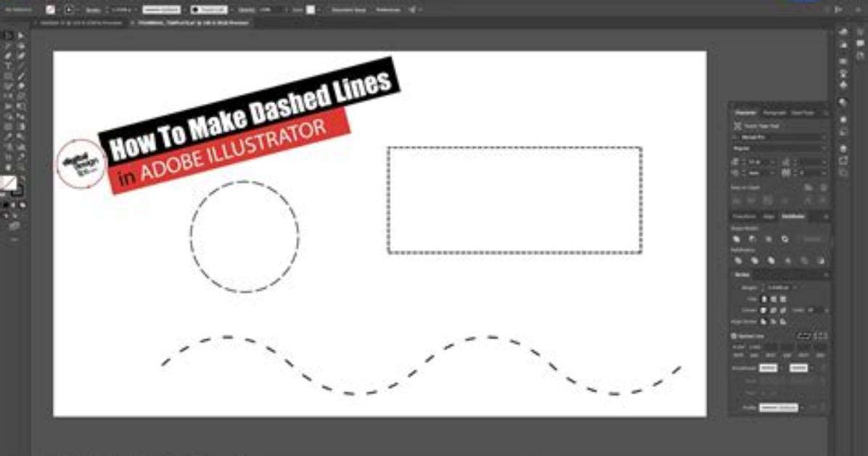868x456 pixels.
Task: Click the Fill color swatch in control bar
Action: (50, 9)
